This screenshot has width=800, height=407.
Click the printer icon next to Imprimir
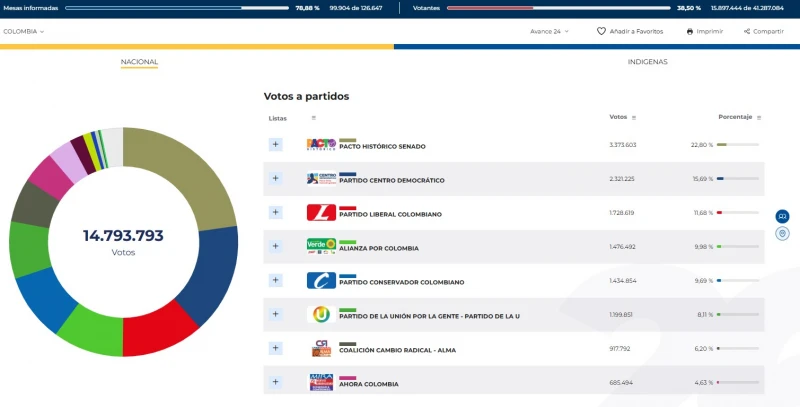coord(690,32)
